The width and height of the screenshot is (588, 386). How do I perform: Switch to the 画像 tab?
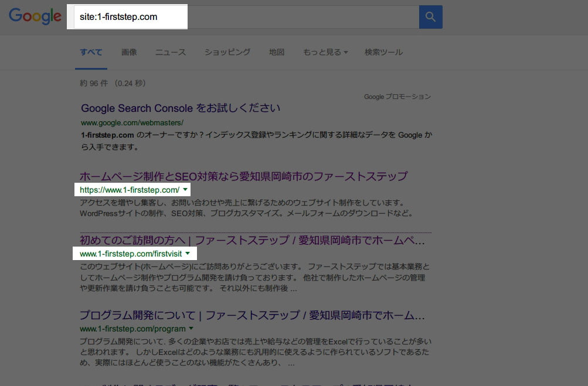pyautogui.click(x=129, y=52)
